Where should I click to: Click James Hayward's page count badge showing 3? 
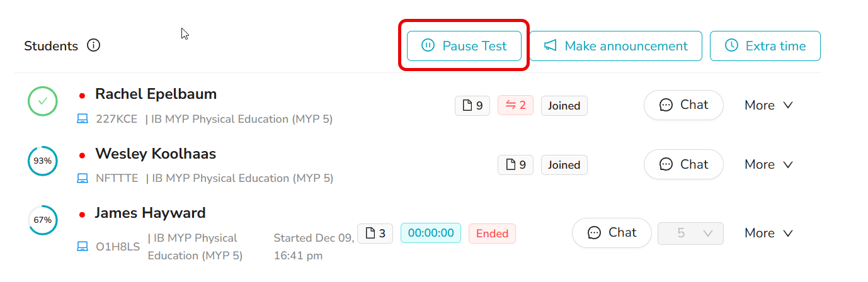pos(375,234)
